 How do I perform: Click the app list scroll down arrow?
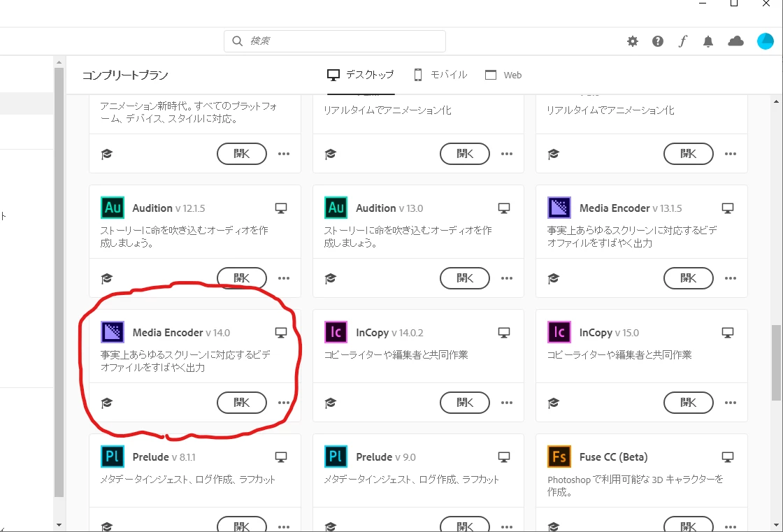click(x=776, y=525)
